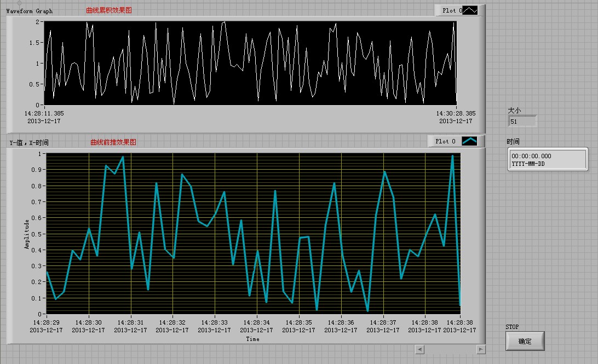This screenshot has width=598, height=364.
Task: Click the 时间 label
Action: [513, 141]
